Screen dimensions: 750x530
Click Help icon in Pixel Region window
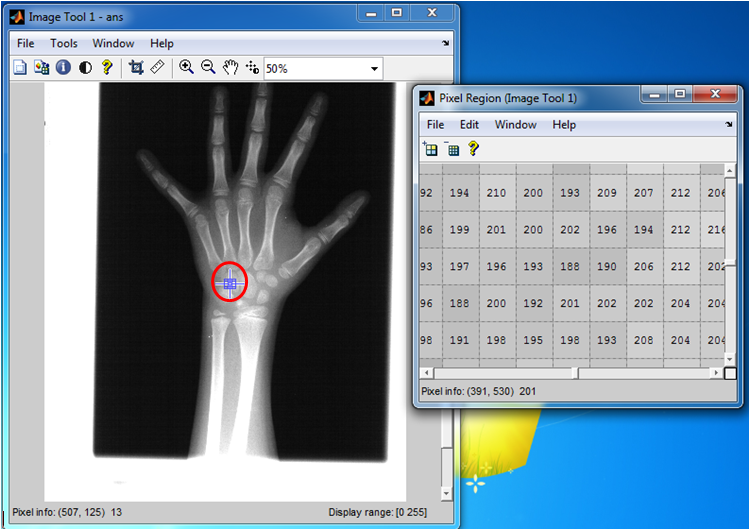pyautogui.click(x=473, y=148)
